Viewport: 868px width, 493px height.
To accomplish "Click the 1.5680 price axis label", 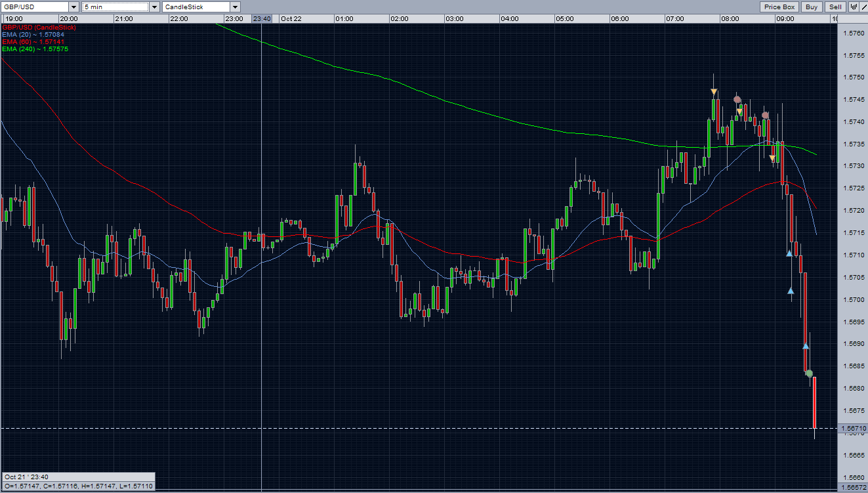I will [x=854, y=388].
